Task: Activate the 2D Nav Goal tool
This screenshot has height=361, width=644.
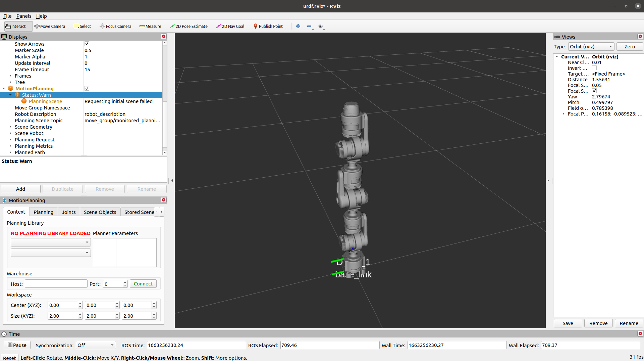Action: [230, 26]
